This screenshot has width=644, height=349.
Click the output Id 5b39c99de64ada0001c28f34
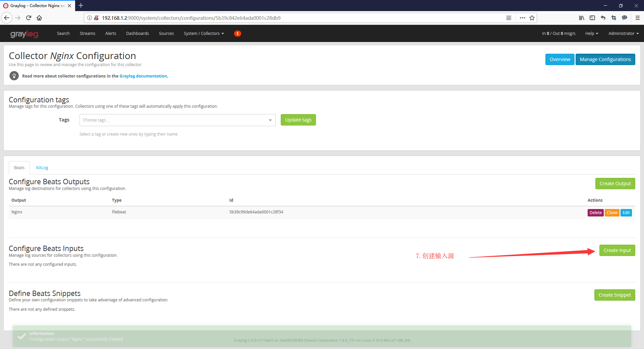pos(256,212)
